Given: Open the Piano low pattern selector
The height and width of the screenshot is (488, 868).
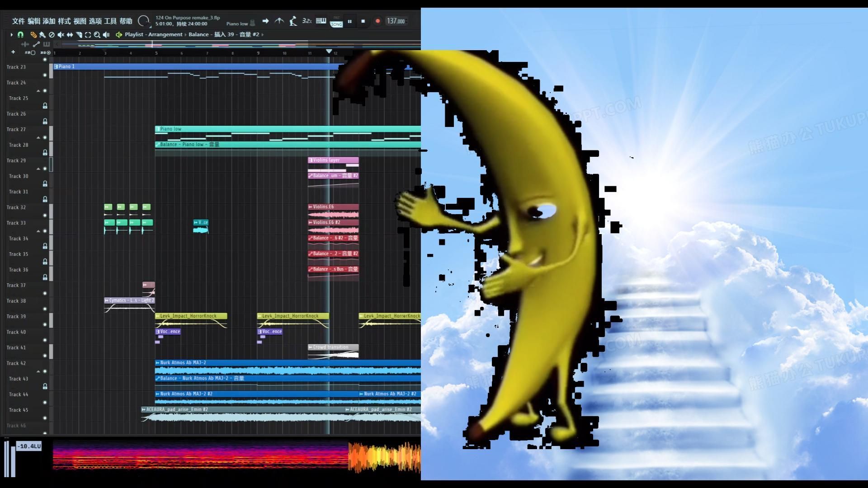Looking at the screenshot, I should tap(241, 23).
